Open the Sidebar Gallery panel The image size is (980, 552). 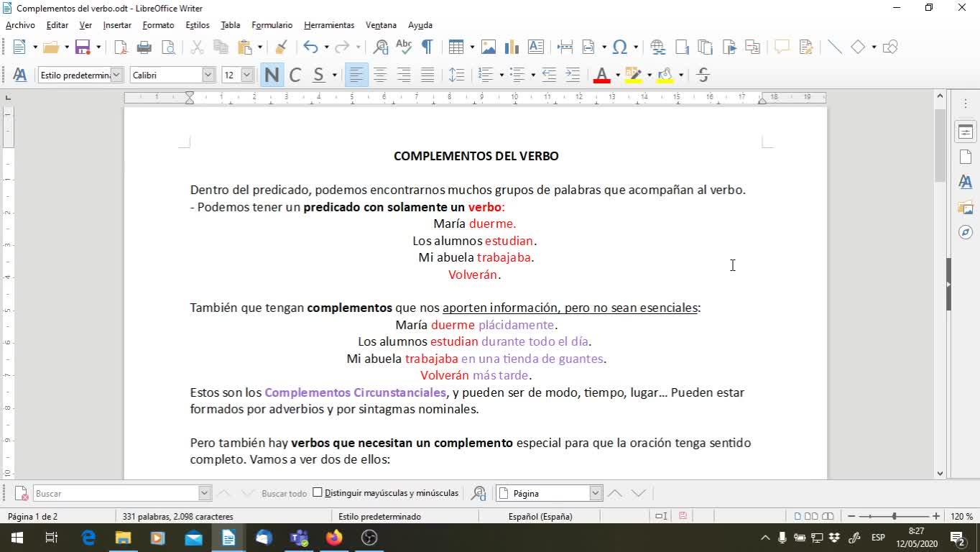click(x=966, y=207)
